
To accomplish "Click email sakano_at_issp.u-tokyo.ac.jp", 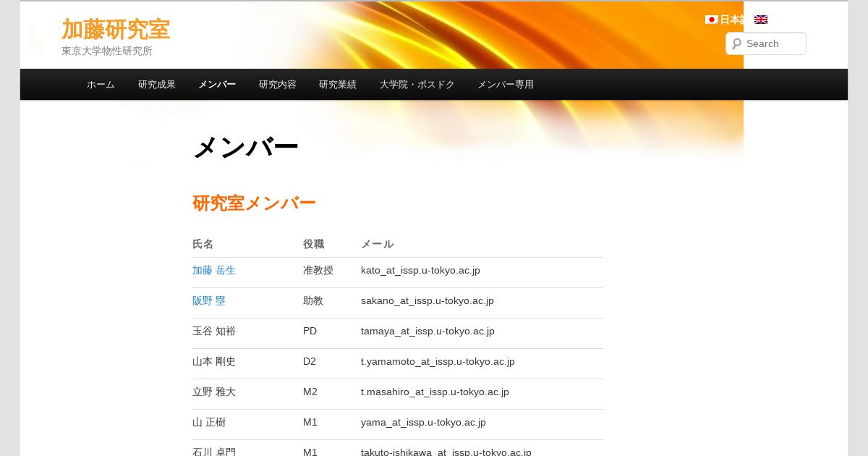I will click(x=427, y=300).
